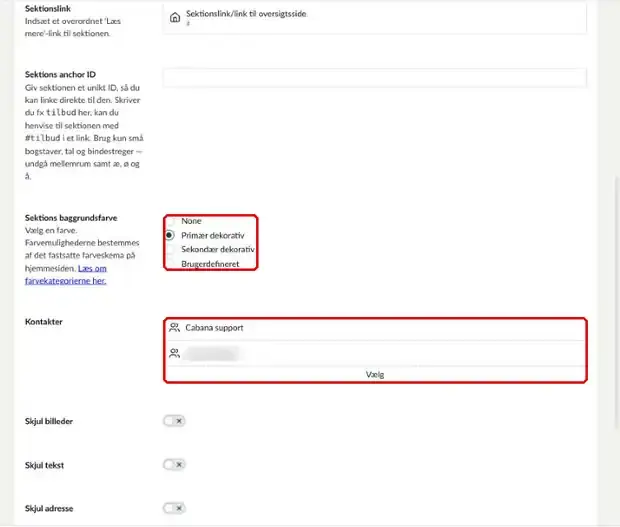This screenshot has width=620, height=527.
Task: Select the blurred contact row
Action: (x=375, y=353)
